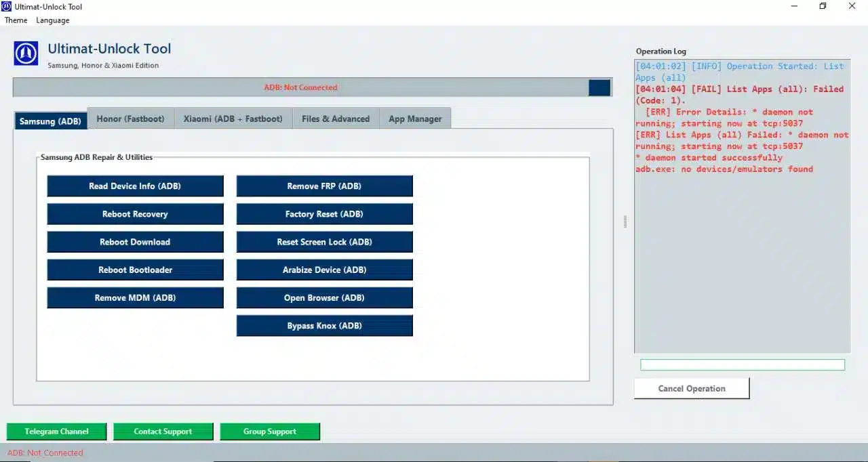
Task: Collapse the Operation Log panel using the side grip
Action: pos(625,222)
